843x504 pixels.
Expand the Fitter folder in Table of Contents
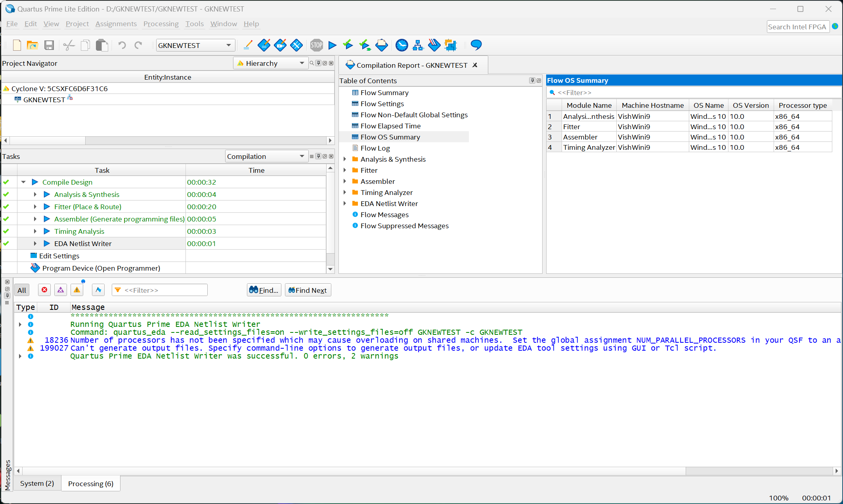pos(345,170)
